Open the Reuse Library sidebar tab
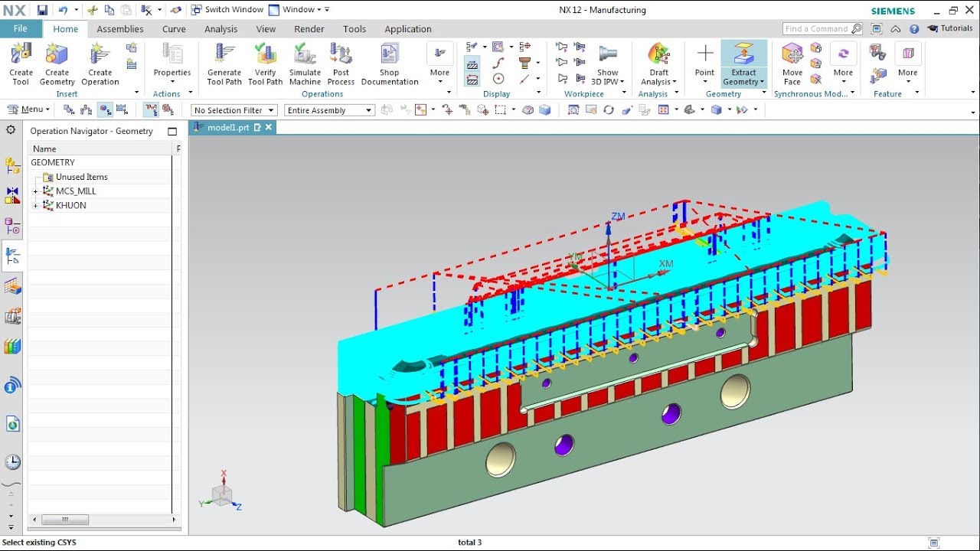980x551 pixels. coord(12,347)
